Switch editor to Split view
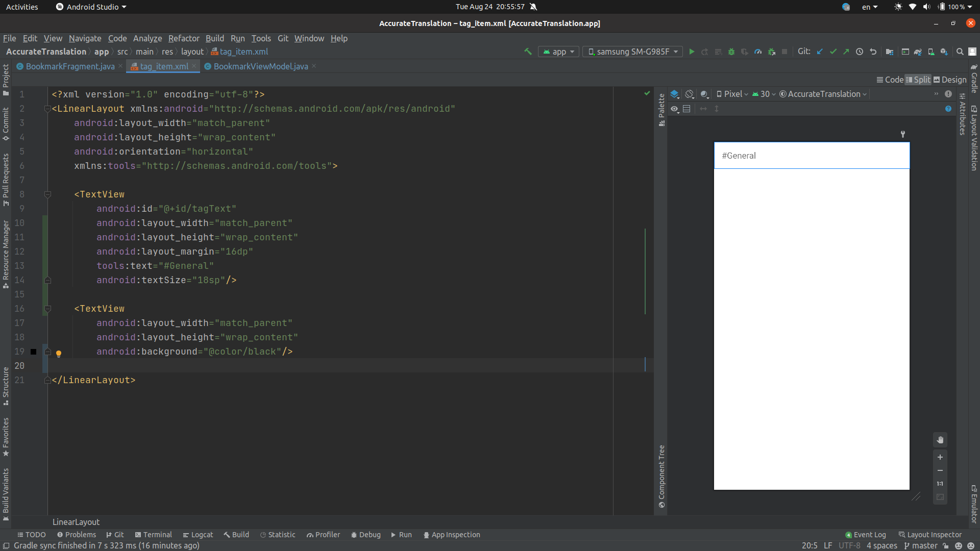This screenshot has width=980, height=551. point(918,80)
